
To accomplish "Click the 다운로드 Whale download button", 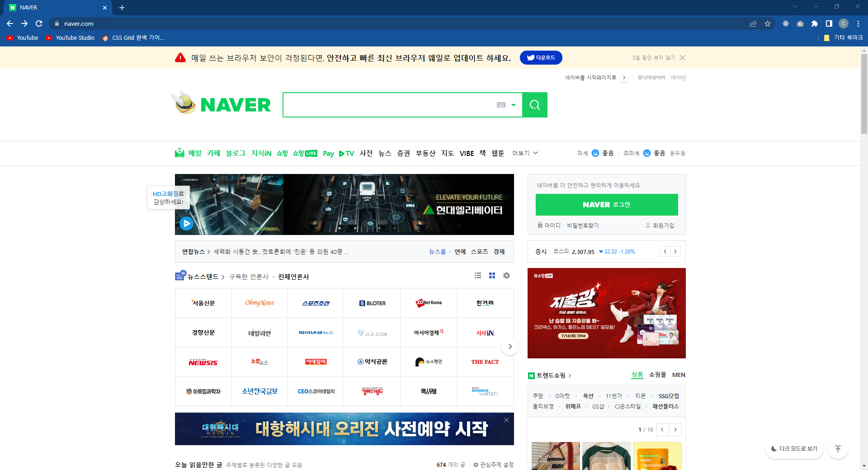I will 541,58.
